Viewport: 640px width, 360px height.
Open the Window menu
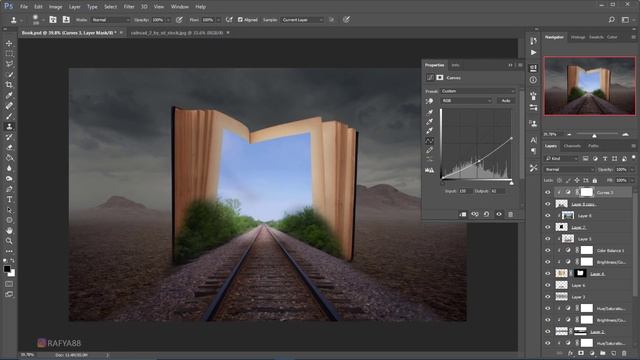coord(180,7)
